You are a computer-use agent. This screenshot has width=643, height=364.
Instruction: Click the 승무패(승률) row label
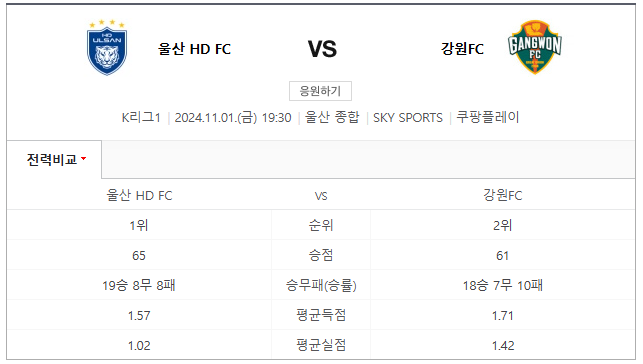pyautogui.click(x=321, y=285)
